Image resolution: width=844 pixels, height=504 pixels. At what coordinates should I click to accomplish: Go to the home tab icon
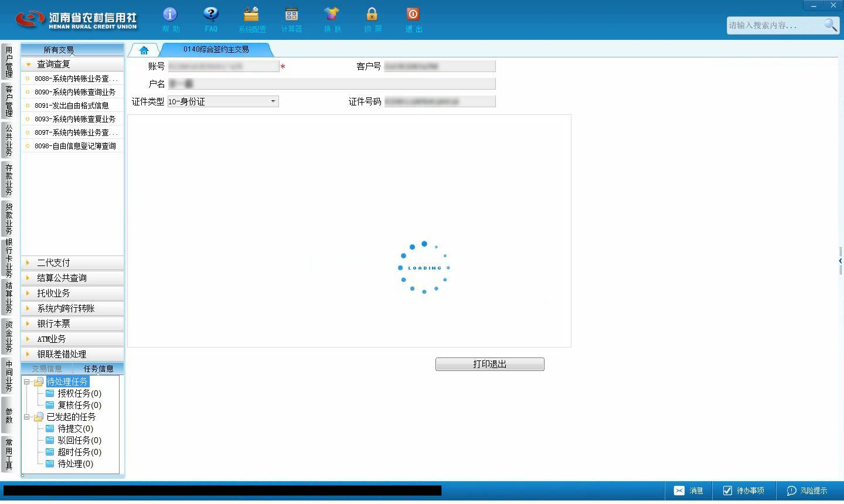(144, 50)
